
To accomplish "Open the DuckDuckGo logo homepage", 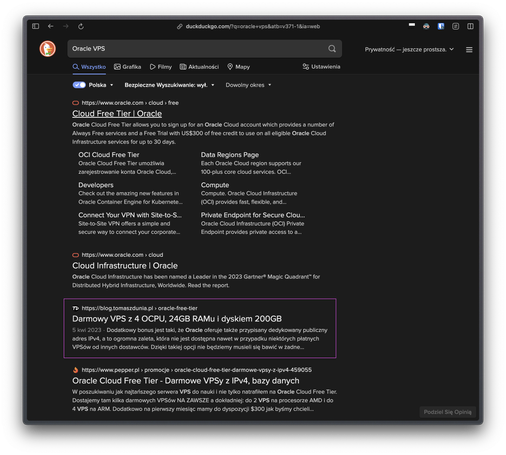I will pyautogui.click(x=48, y=49).
